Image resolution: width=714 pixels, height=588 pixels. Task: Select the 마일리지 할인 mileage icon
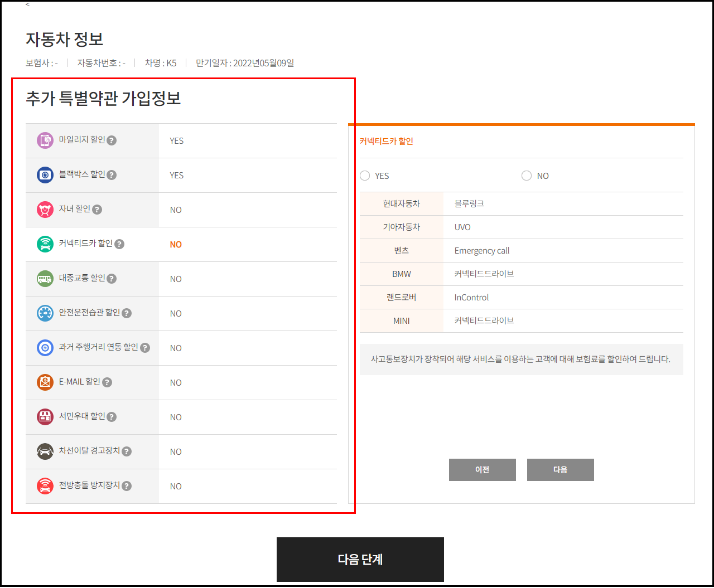coord(45,140)
